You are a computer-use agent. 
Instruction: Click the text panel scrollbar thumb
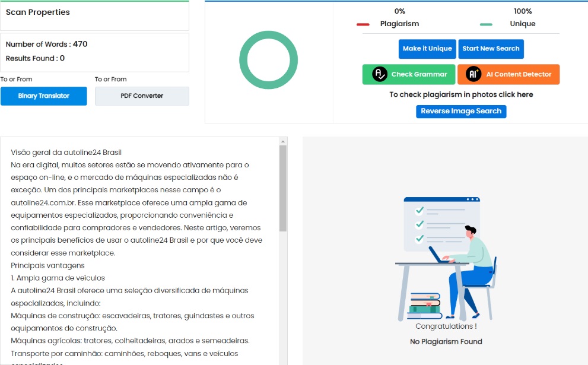coord(283,187)
